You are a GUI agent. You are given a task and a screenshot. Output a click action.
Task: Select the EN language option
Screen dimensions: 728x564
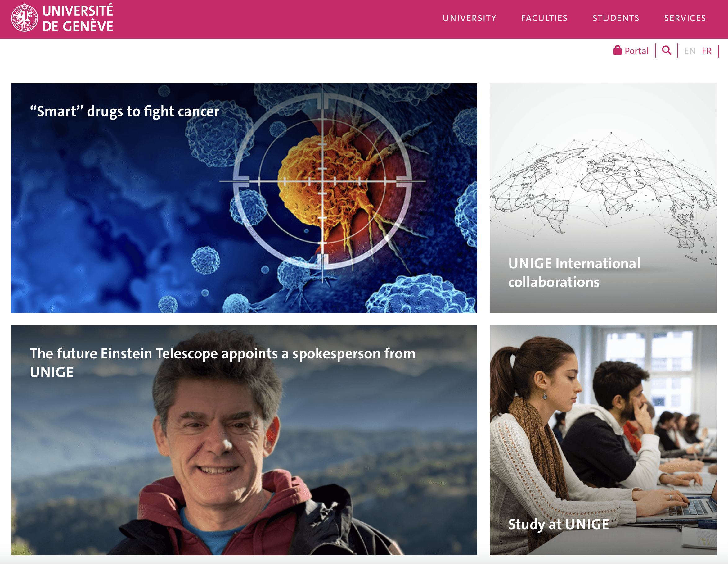coord(689,51)
